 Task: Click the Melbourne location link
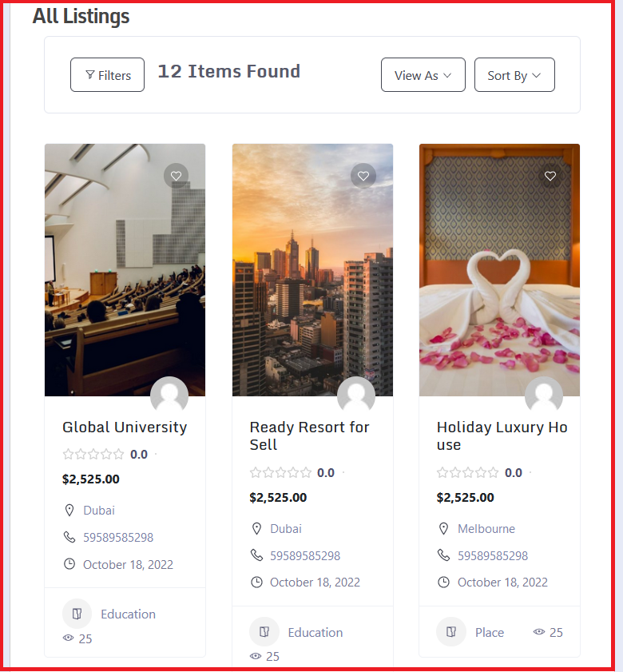(486, 528)
